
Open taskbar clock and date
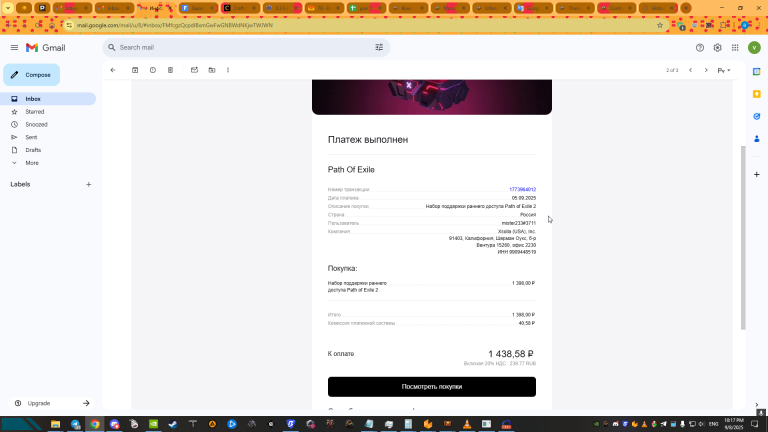coord(734,424)
